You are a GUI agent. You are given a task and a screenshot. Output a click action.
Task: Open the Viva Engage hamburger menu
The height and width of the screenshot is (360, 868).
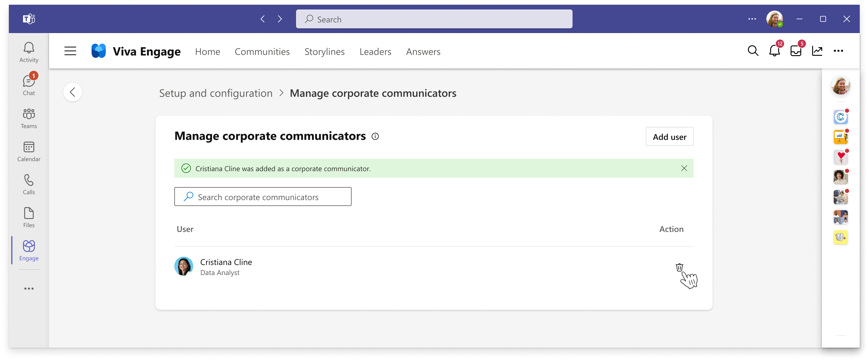[70, 51]
